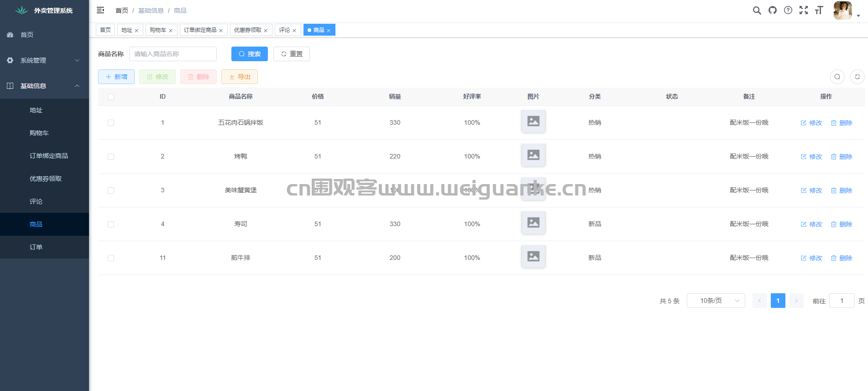Open the GitHub repository icon
Image resolution: width=868 pixels, height=391 pixels.
pyautogui.click(x=772, y=11)
